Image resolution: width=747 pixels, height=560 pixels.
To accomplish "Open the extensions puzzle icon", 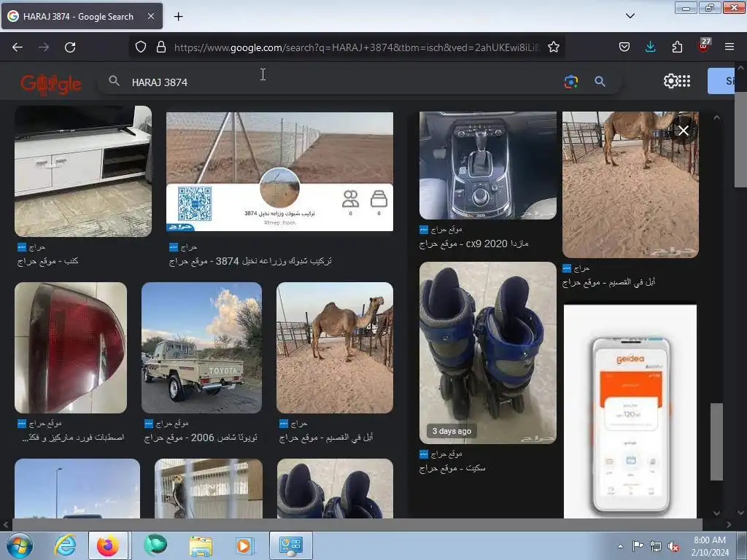I will tap(677, 47).
